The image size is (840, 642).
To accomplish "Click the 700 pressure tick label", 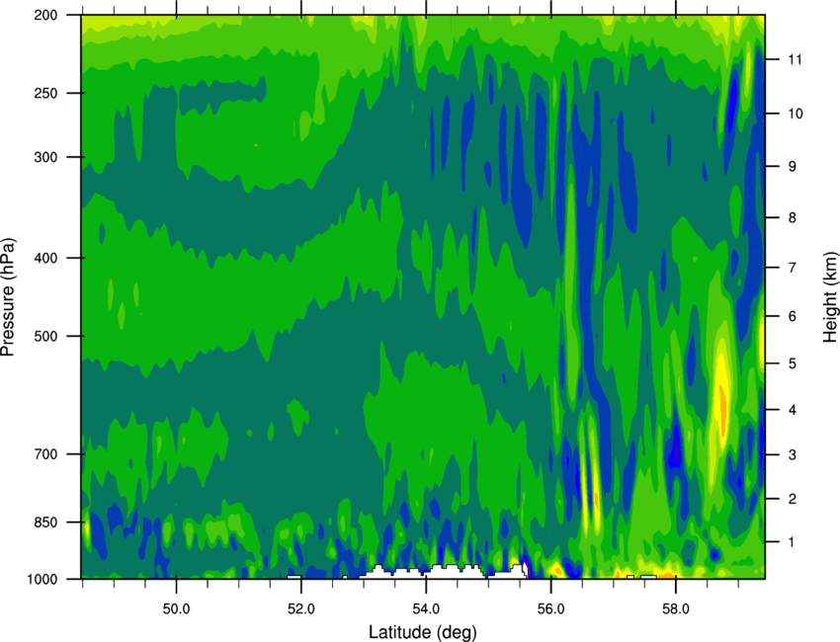I will (x=45, y=454).
